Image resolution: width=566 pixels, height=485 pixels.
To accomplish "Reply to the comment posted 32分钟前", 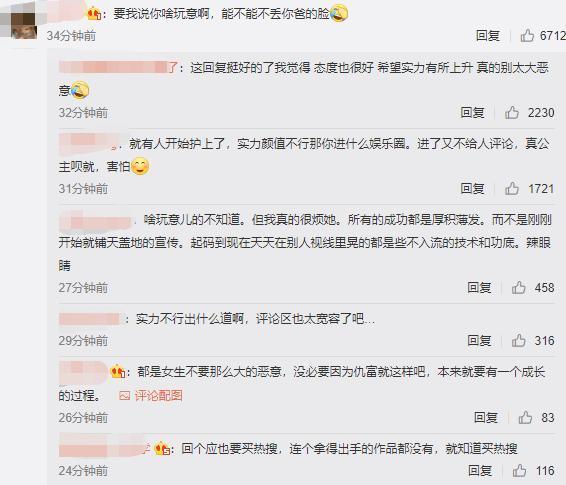I will pos(472,113).
